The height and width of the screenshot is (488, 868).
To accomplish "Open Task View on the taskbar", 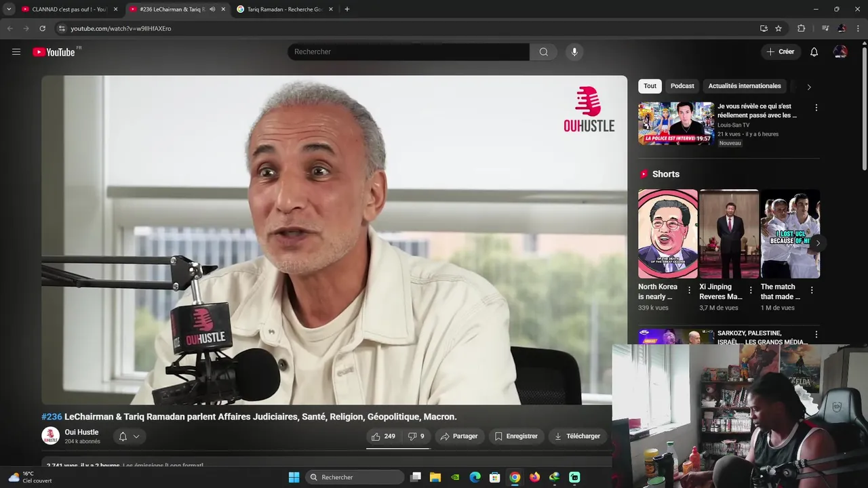I will (416, 477).
